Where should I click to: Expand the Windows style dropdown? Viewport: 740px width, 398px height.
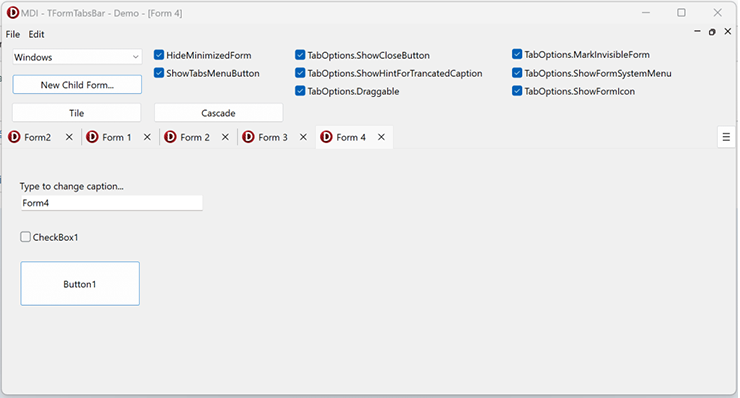coord(77,57)
